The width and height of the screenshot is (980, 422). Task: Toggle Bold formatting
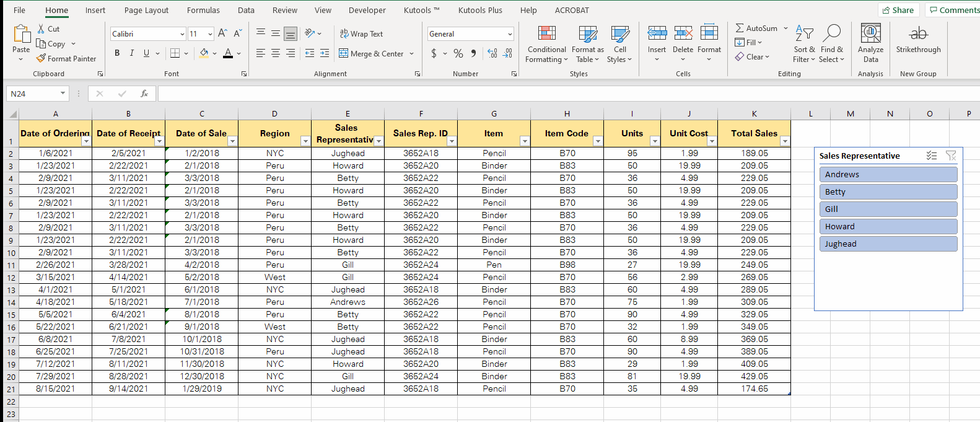[117, 53]
